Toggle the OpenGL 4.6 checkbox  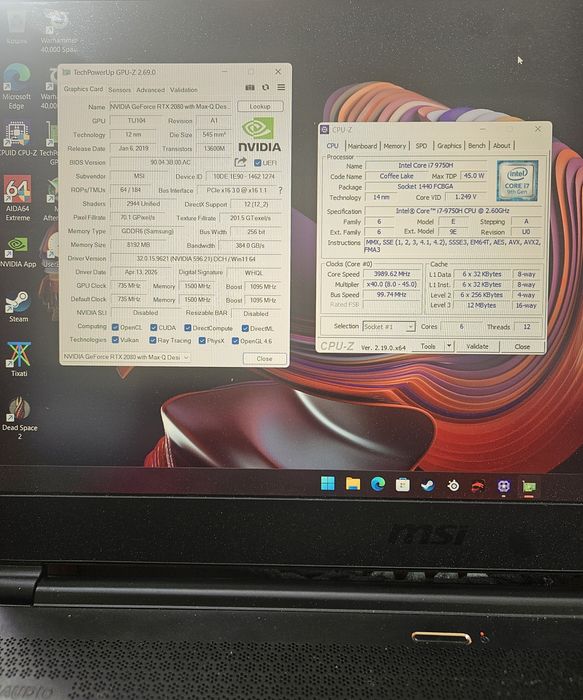coord(235,341)
